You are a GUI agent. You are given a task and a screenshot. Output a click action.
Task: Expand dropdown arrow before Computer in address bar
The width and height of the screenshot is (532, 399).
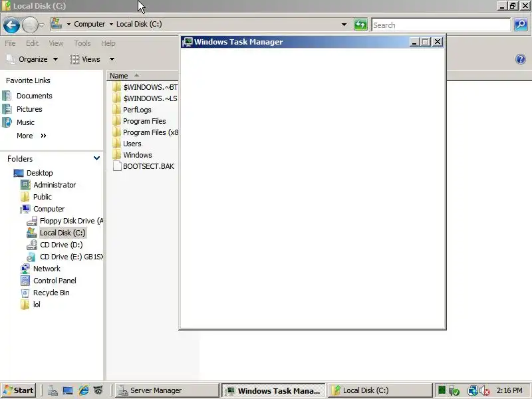(68, 24)
